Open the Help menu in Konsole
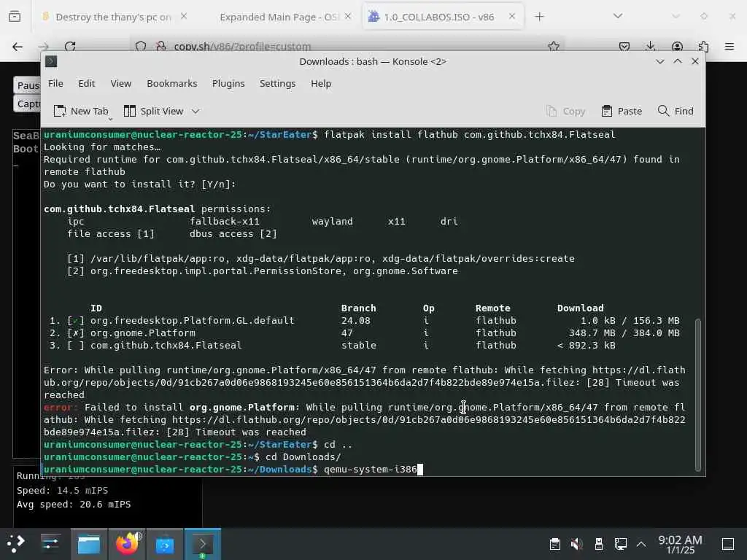This screenshot has height=560, width=747. click(321, 83)
